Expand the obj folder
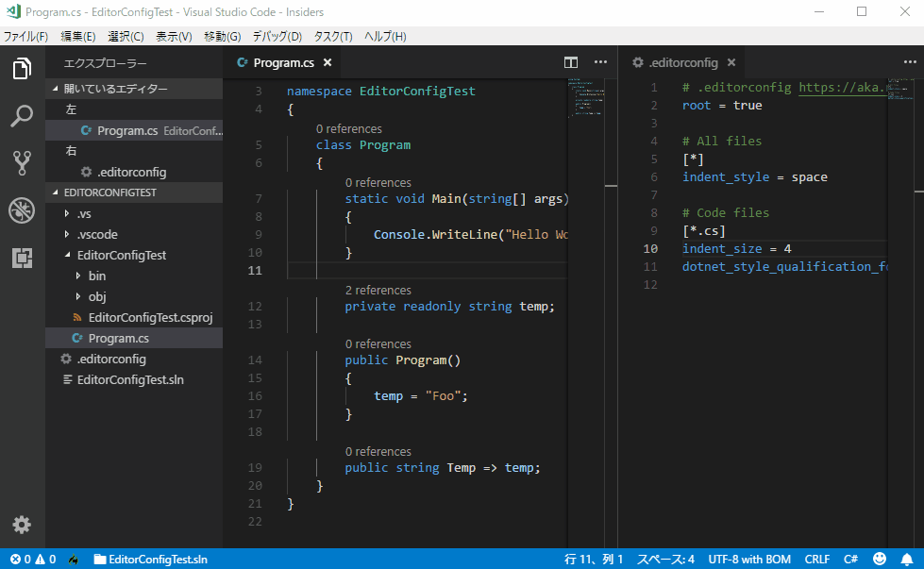Image resolution: width=924 pixels, height=569 pixels. point(134,296)
